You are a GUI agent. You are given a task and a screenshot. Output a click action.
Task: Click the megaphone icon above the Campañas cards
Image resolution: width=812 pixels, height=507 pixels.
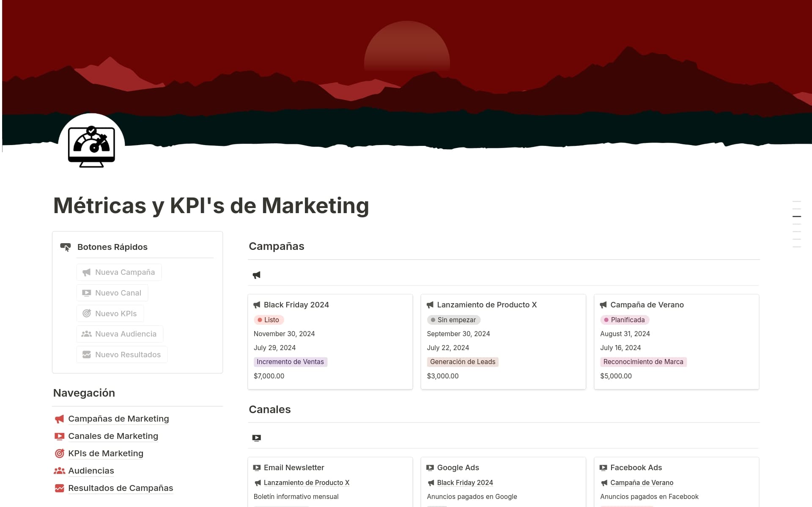pyautogui.click(x=257, y=275)
